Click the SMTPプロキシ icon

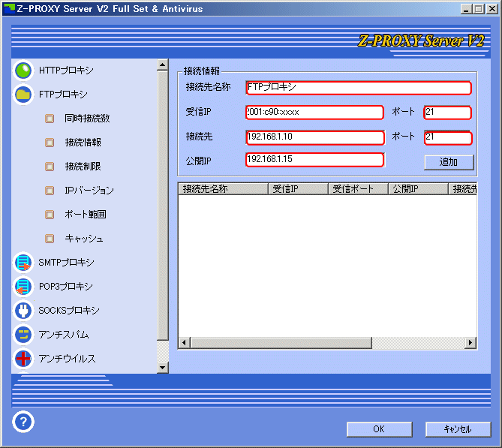23,263
